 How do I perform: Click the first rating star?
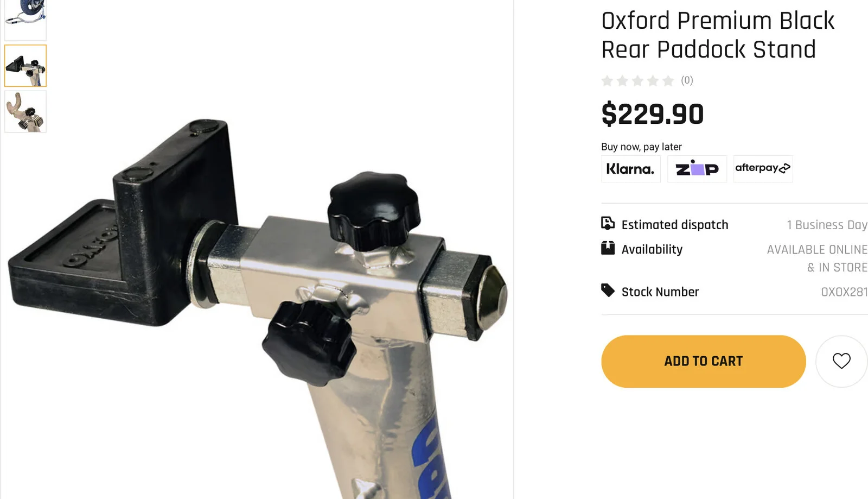607,81
